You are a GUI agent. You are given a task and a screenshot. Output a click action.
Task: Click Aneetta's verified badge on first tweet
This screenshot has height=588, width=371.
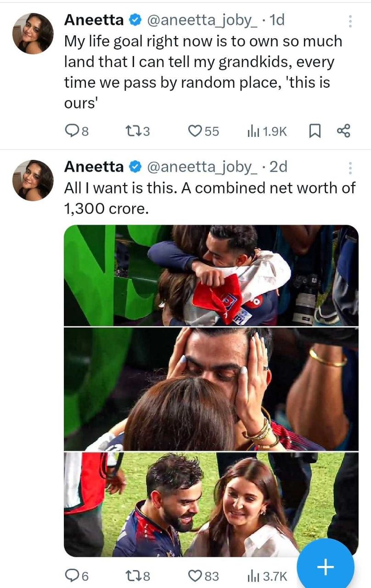coord(135,19)
